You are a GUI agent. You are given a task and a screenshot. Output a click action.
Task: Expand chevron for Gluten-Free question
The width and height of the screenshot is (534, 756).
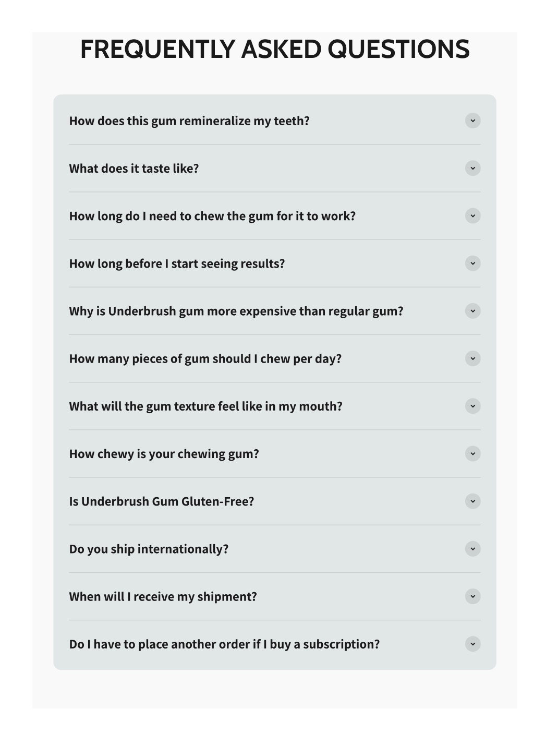[x=472, y=501]
